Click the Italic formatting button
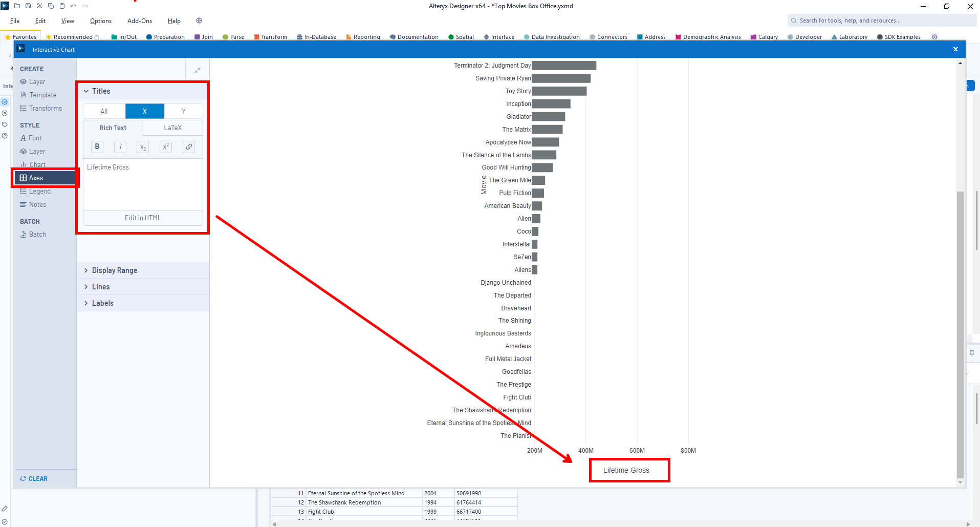The height and width of the screenshot is (527, 980). (120, 147)
